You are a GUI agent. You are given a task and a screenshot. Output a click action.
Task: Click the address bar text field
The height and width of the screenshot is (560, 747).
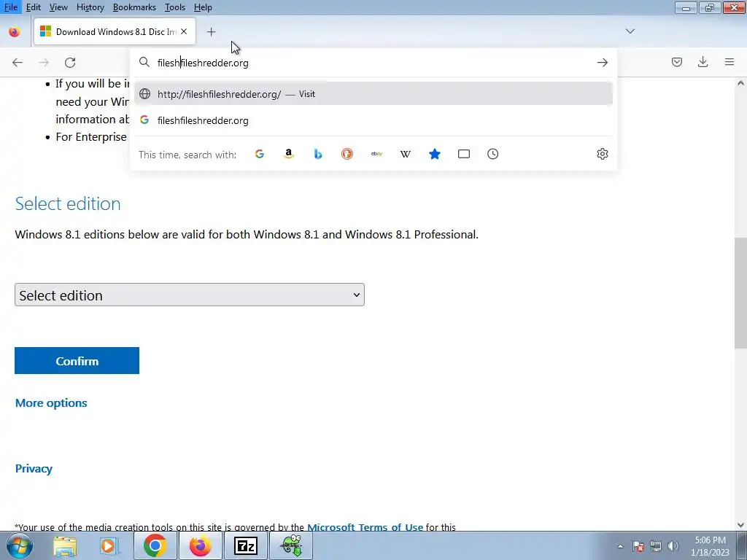[374, 63]
